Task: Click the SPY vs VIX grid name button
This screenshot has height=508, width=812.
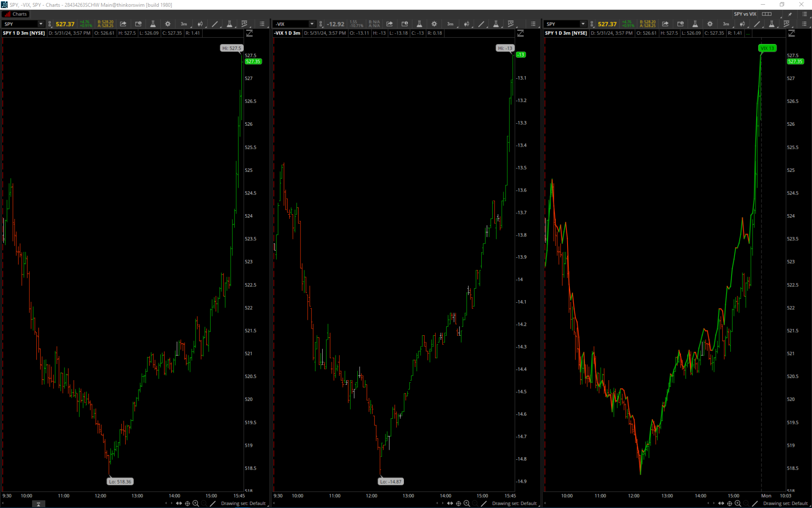Action: point(745,14)
